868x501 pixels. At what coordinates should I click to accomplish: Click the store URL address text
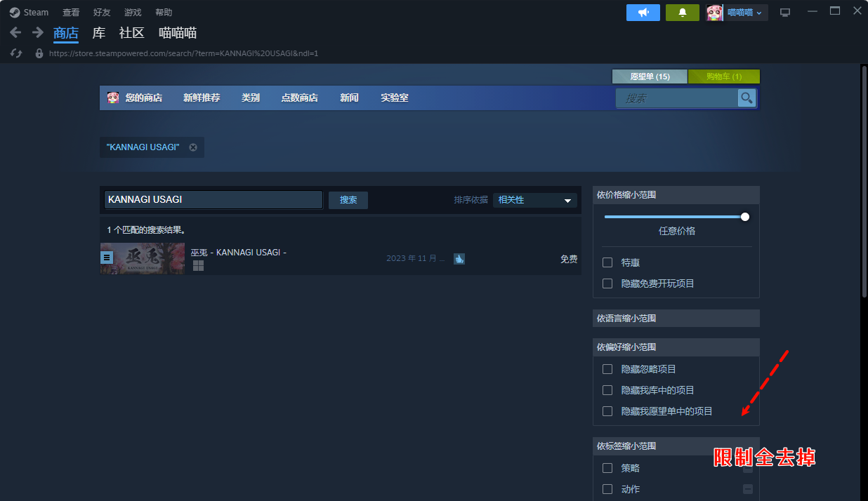coord(184,53)
